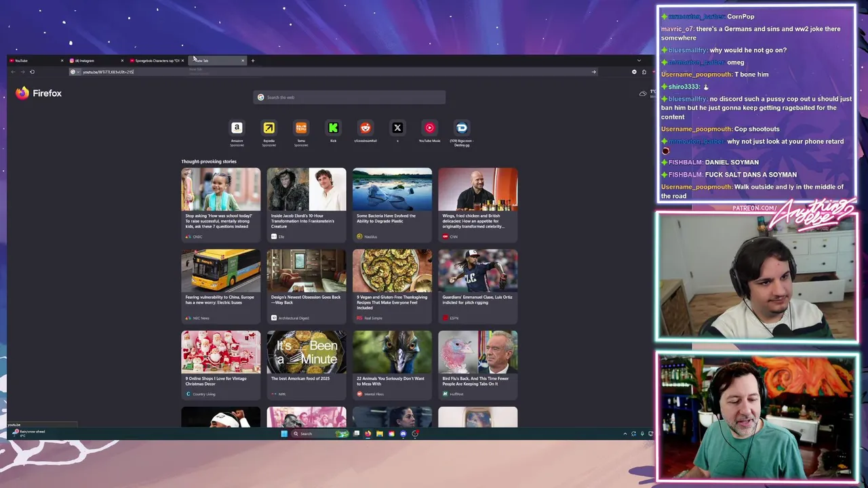
Task: Open the weather widget icon
Action: (642, 94)
